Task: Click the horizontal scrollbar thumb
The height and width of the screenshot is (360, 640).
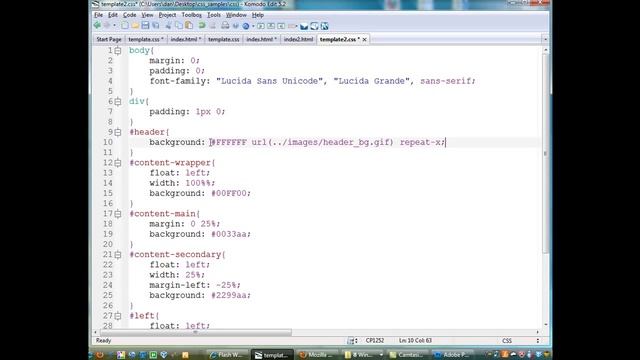Action: 196,332
